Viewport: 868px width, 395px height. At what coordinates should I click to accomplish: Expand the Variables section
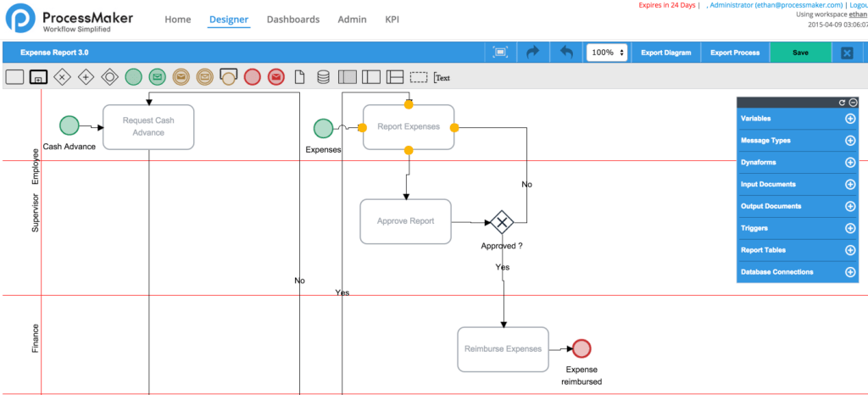pos(850,119)
